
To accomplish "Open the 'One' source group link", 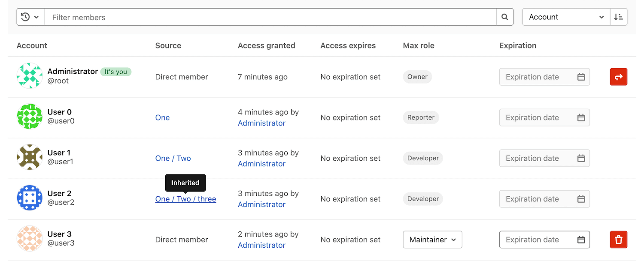I will pos(162,118).
